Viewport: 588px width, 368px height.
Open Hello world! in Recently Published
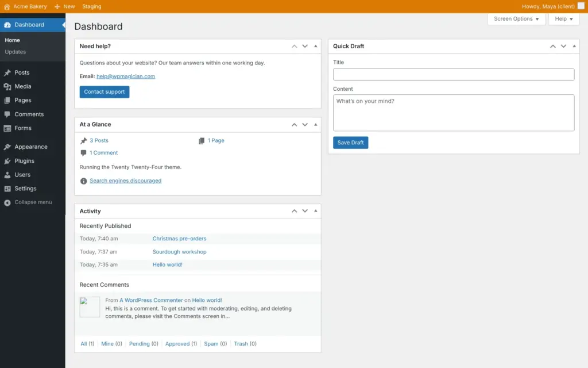tap(167, 264)
